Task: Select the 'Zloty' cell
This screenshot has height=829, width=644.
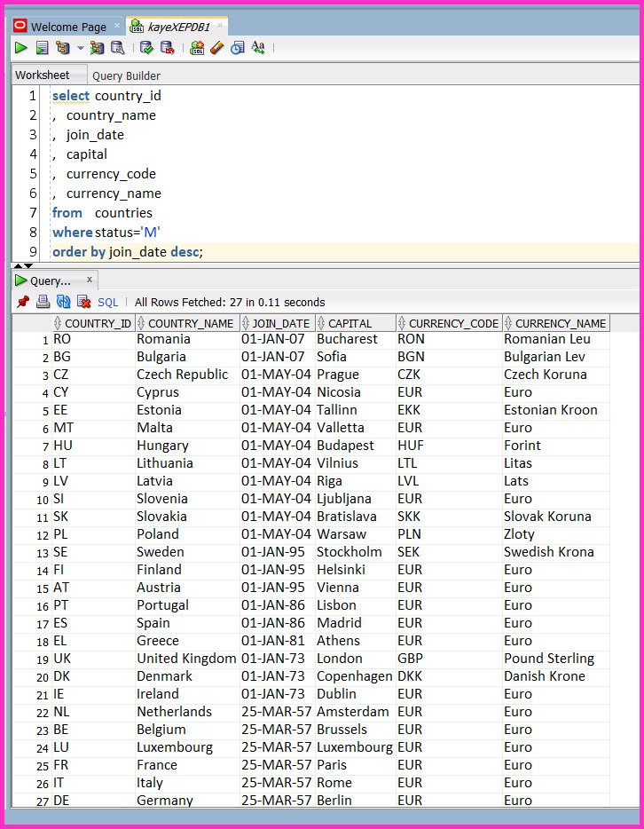Action: 556,534
